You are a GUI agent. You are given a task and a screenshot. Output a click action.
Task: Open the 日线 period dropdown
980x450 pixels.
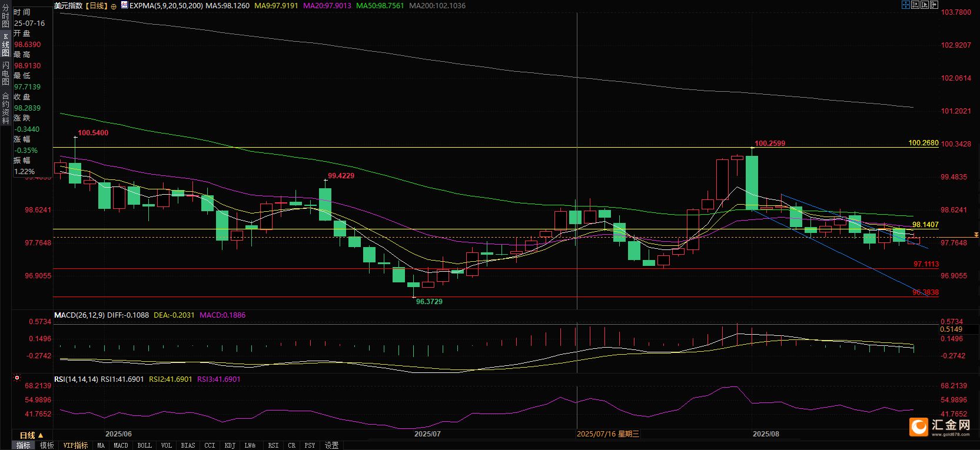pos(31,435)
